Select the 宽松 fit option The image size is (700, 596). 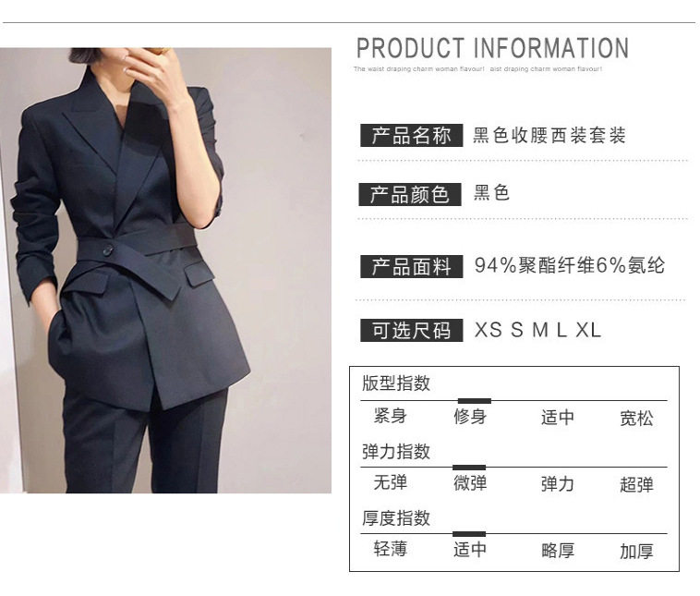tap(636, 419)
